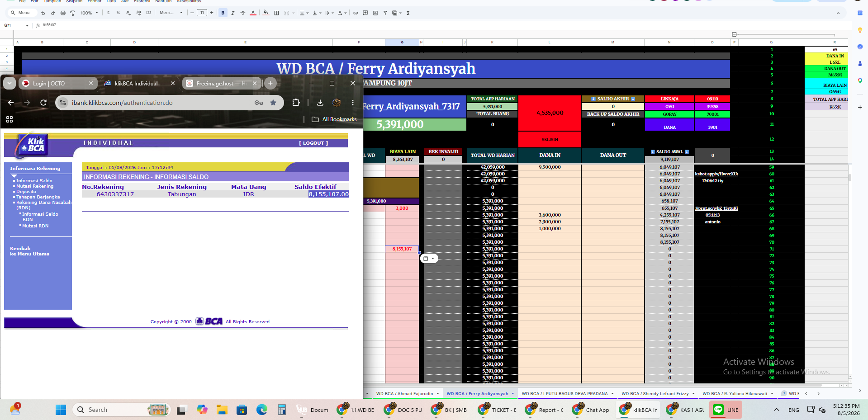This screenshot has width=868, height=420.
Task: Activate the paint format roller tool
Action: tap(72, 13)
